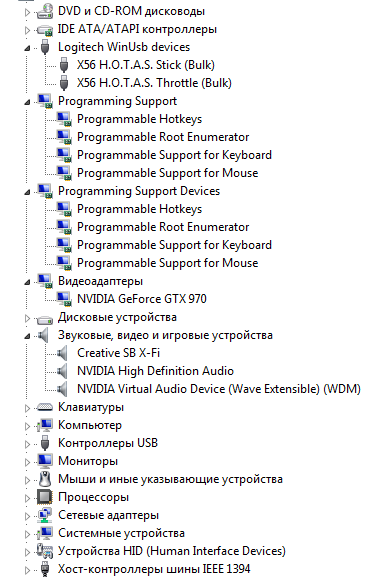Select Programmable Support for Mouse under Programming Support
This screenshot has width=382, height=578.
point(167,173)
